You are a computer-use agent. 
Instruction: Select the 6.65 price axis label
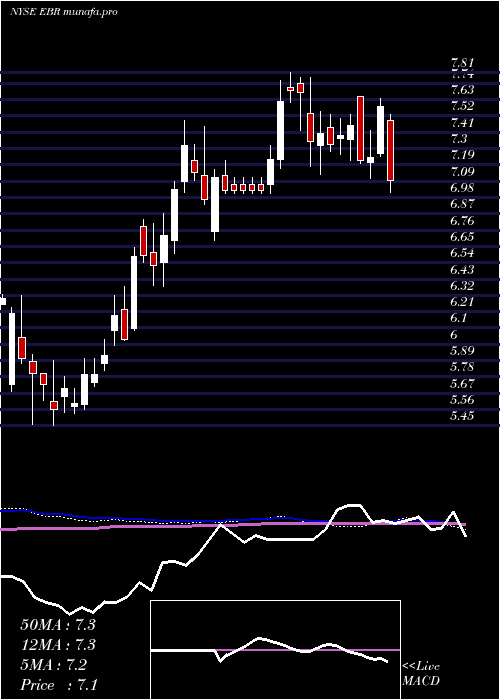pos(462,237)
